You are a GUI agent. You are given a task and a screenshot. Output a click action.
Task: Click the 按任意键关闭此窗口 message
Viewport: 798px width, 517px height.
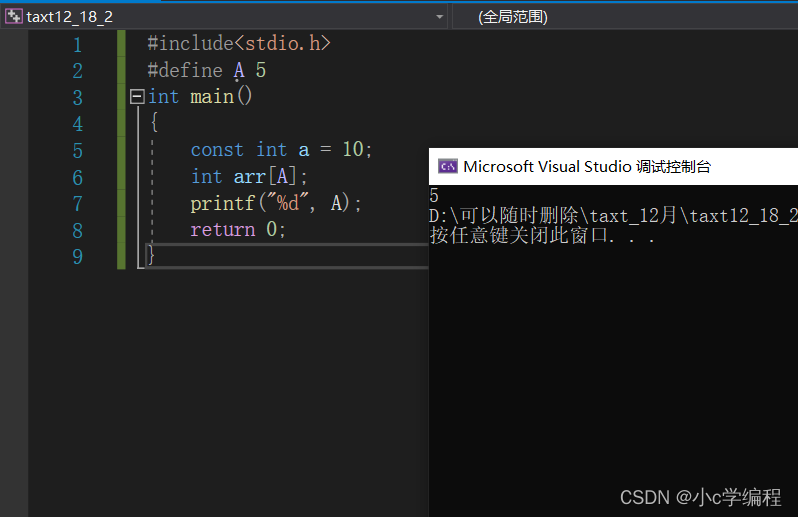click(x=542, y=236)
